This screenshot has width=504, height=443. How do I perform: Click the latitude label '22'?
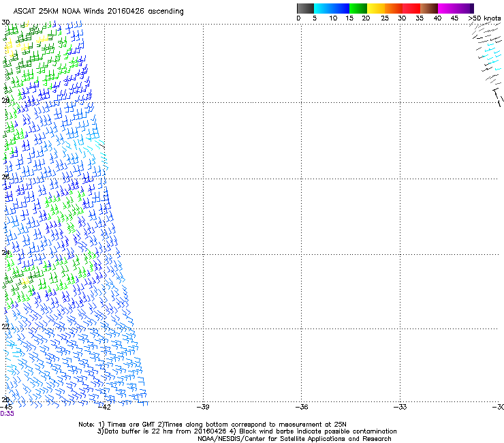click(5, 326)
